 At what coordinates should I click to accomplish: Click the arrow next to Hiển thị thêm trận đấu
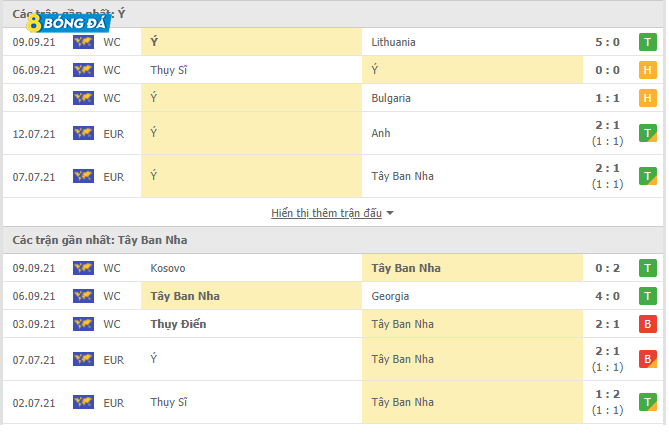pyautogui.click(x=390, y=214)
